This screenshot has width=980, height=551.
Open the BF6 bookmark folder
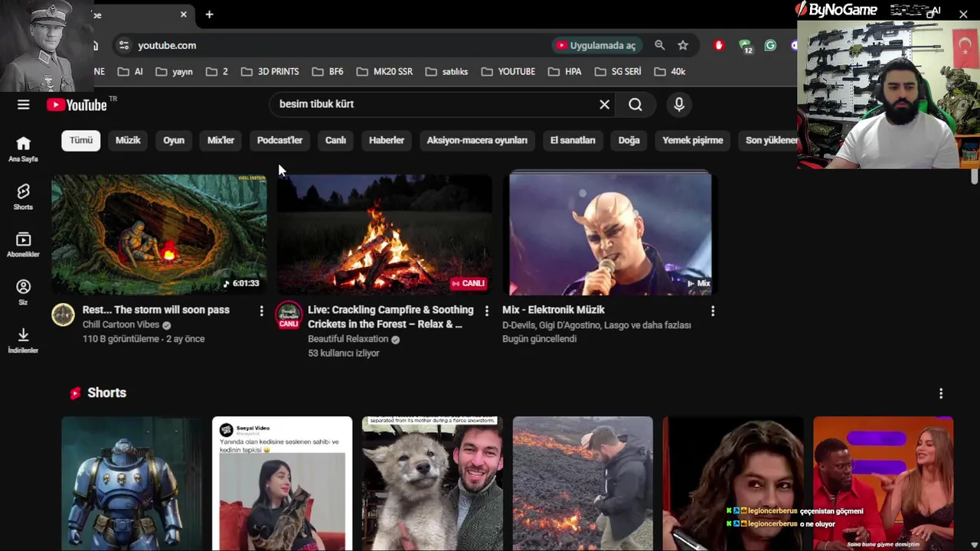[x=328, y=71]
